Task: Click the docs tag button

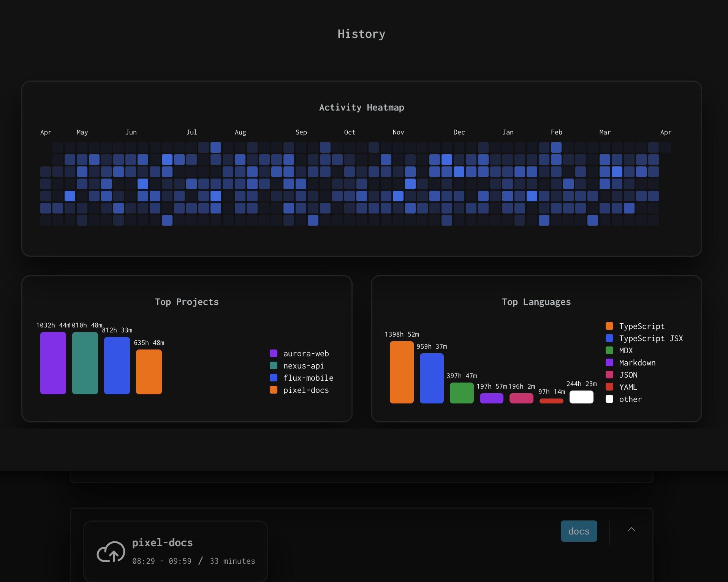Action: coord(579,531)
